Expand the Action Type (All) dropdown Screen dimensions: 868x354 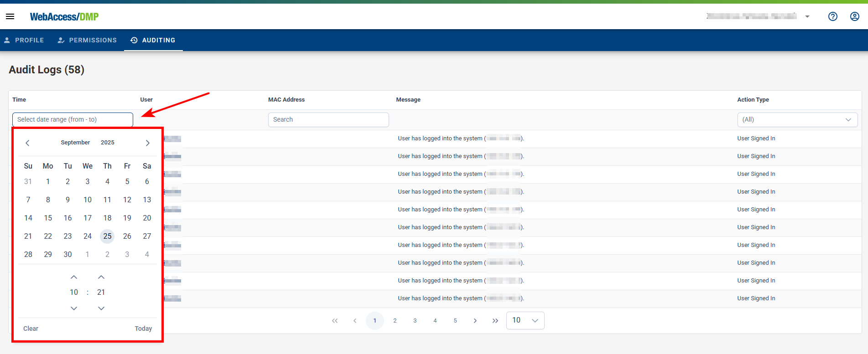click(797, 120)
